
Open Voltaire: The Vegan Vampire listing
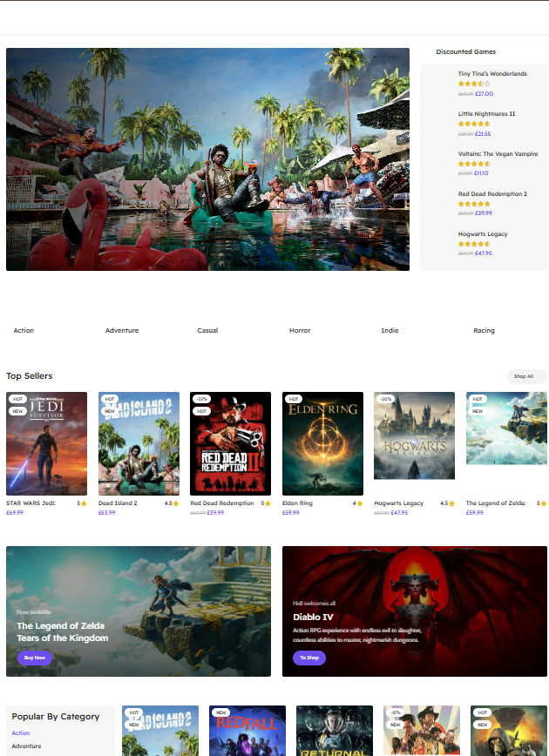coord(498,154)
